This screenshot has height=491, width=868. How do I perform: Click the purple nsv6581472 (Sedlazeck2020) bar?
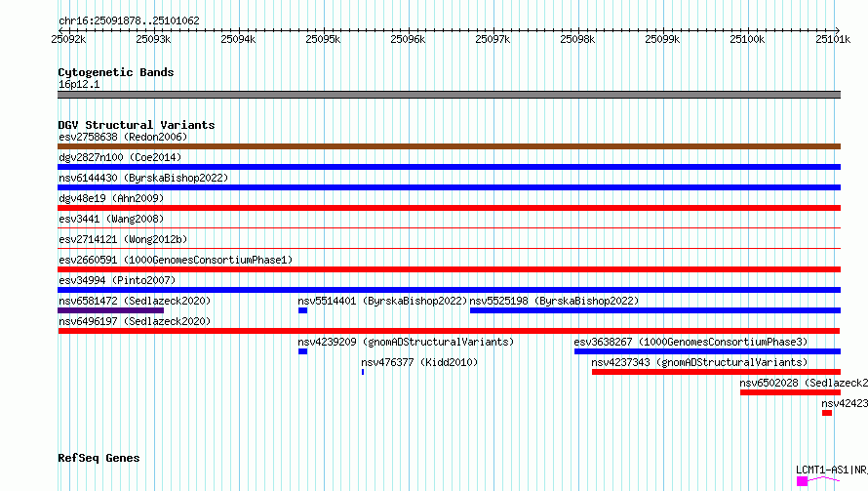[111, 310]
